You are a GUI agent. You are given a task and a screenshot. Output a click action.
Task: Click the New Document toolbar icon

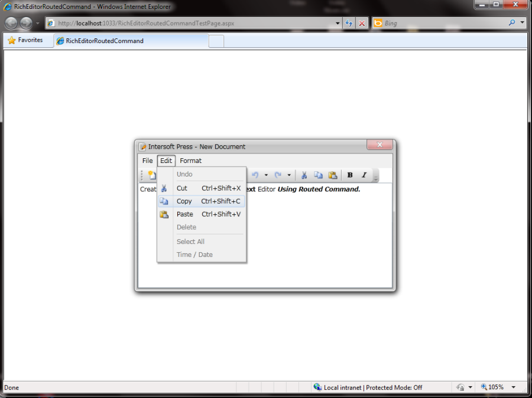click(152, 175)
